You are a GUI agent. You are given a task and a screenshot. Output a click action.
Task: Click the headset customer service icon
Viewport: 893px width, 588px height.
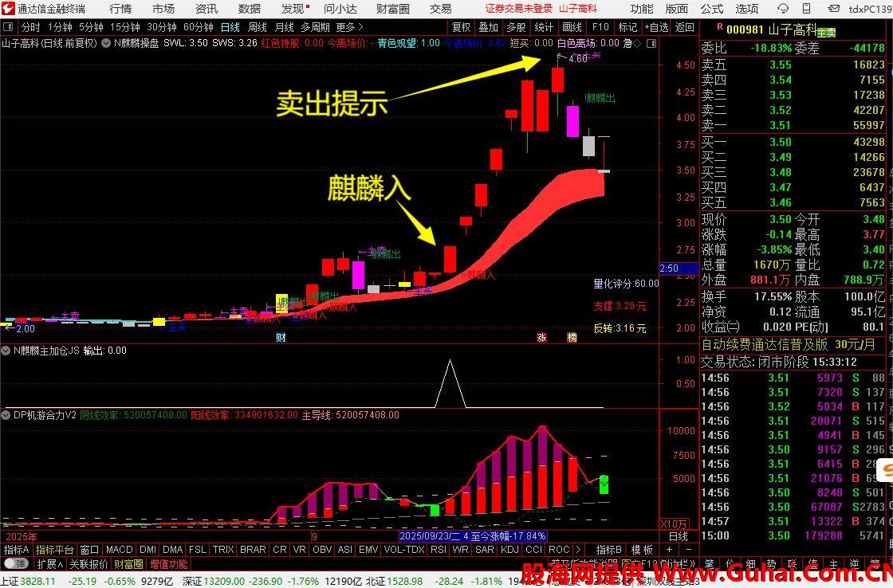point(783,9)
